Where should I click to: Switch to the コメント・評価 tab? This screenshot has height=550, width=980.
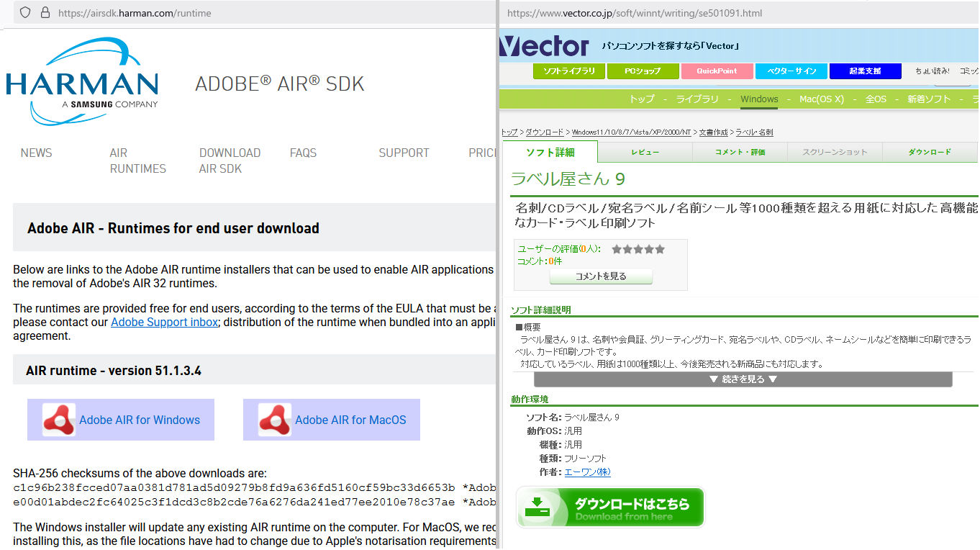[x=740, y=152]
